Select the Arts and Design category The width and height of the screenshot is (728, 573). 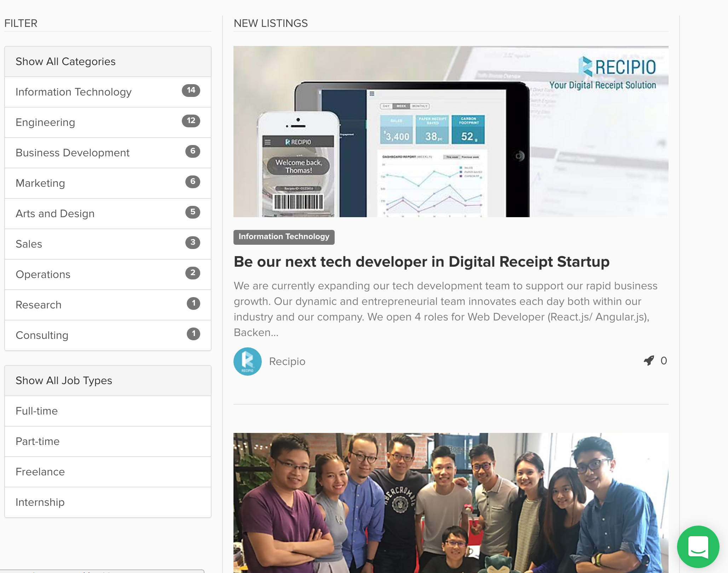pyautogui.click(x=55, y=214)
